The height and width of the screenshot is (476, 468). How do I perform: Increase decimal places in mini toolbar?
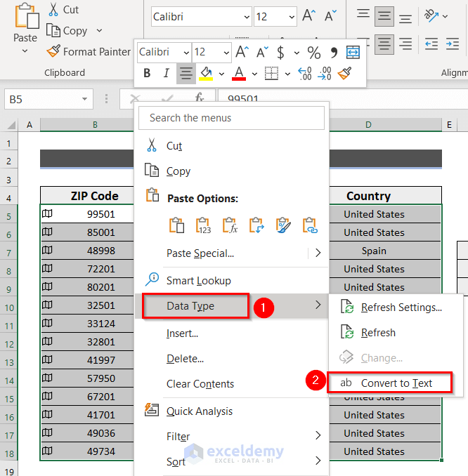(x=305, y=74)
